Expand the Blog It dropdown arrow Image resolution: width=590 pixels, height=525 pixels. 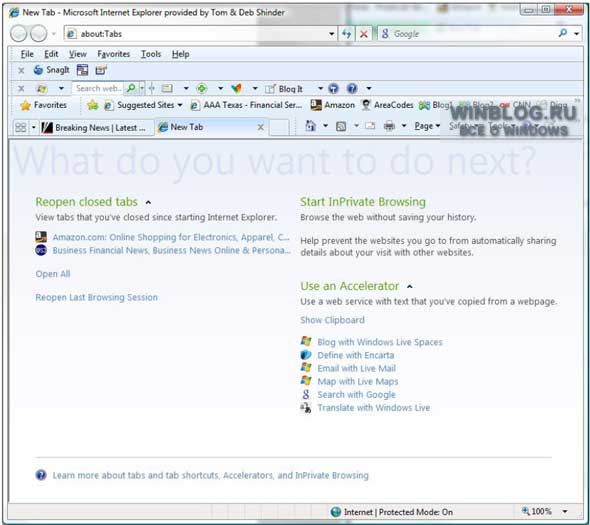(x=321, y=89)
